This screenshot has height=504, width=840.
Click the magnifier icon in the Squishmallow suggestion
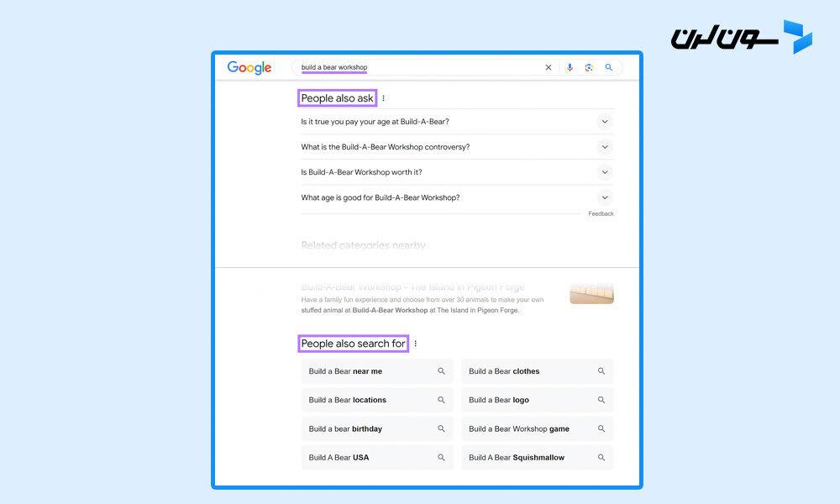601,458
